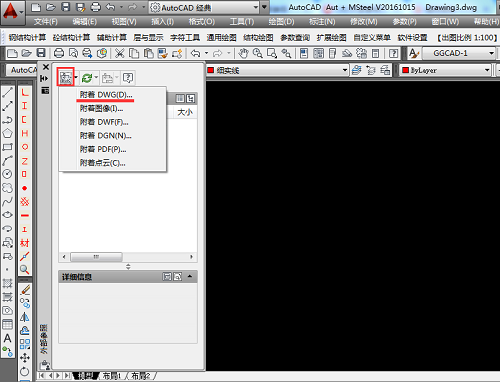Click the red 细实线 layer color swatch

pyautogui.click(x=211, y=70)
